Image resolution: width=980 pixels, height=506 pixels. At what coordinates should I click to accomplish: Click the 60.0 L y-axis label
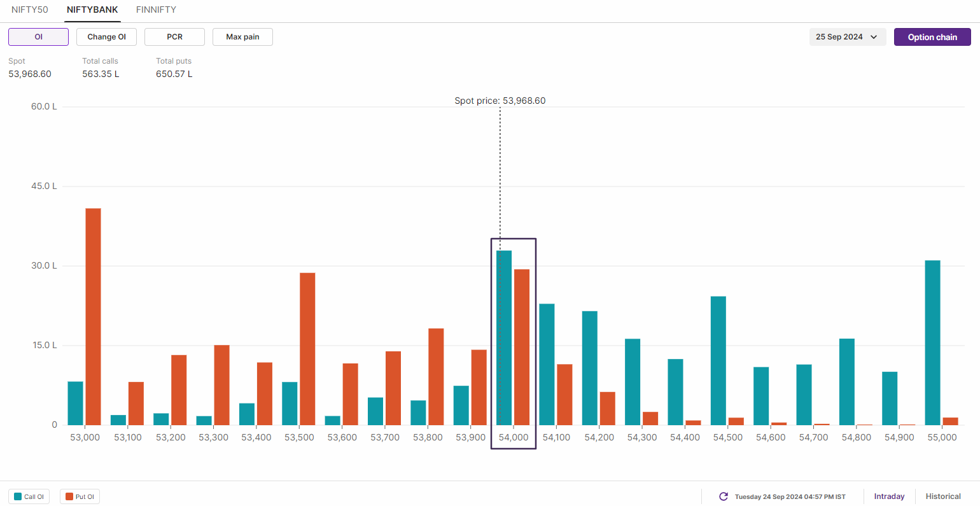[x=44, y=106]
